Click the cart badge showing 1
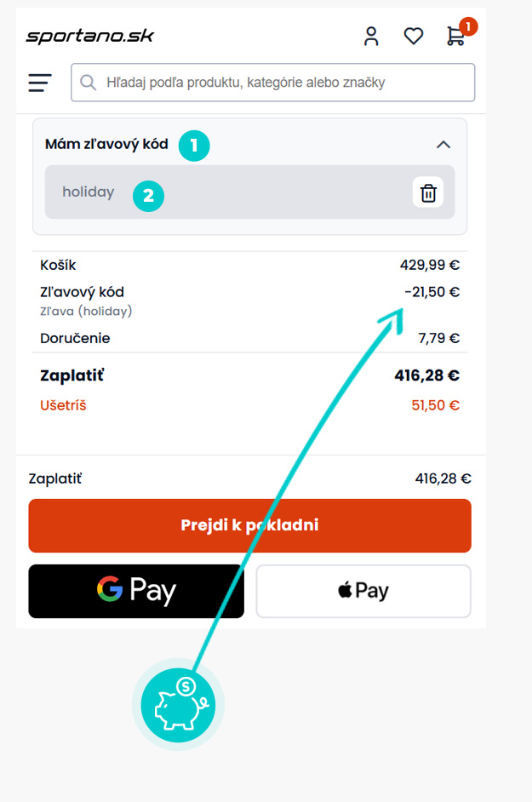Image resolution: width=532 pixels, height=802 pixels. click(467, 26)
